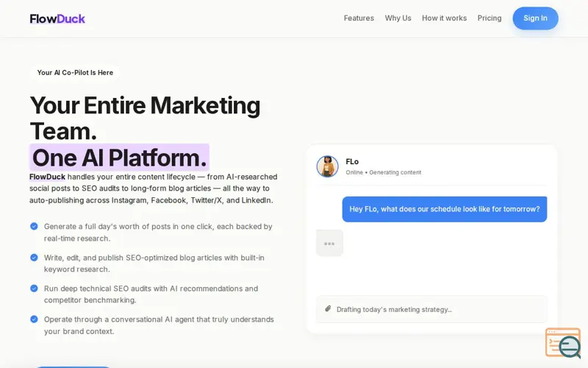Click the 'Online • Generating content' status
The width and height of the screenshot is (588, 368).
[383, 172]
